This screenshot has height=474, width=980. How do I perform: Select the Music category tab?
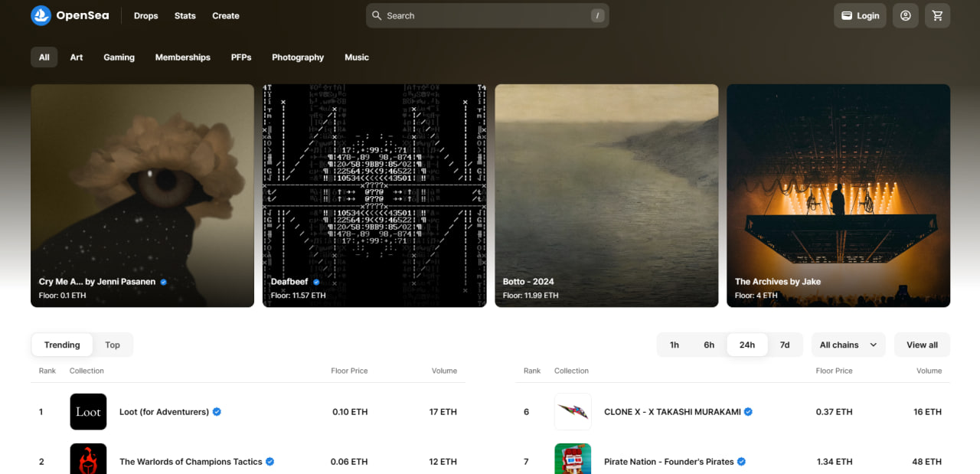coord(357,57)
